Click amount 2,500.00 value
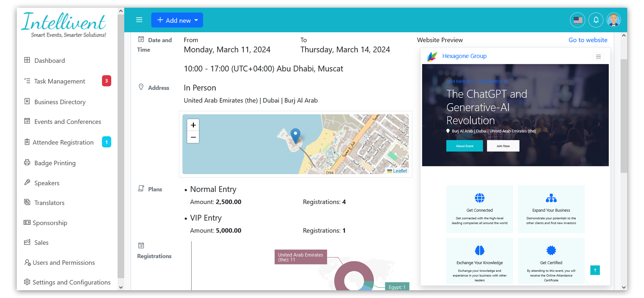 coord(228,202)
